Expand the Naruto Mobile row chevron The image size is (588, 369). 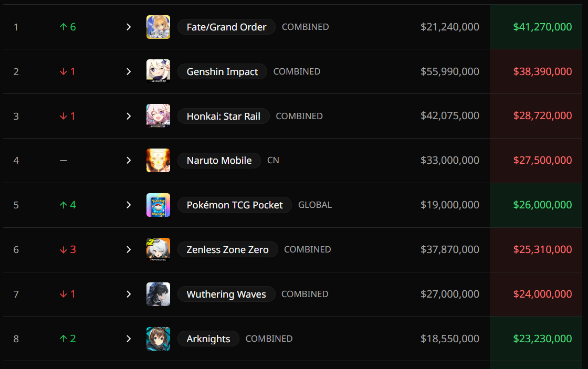[x=129, y=161]
